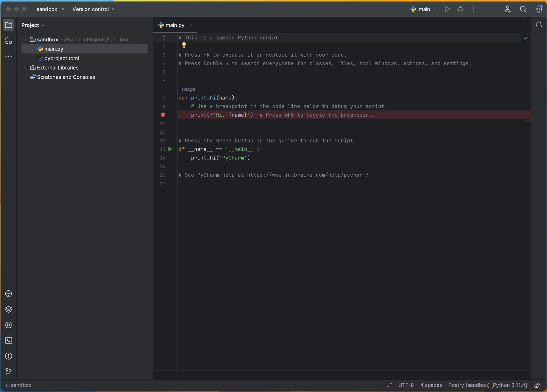Screen dimensions: 547x392
Task: Open Search Everywhere magnifier icon
Action: [x=523, y=9]
